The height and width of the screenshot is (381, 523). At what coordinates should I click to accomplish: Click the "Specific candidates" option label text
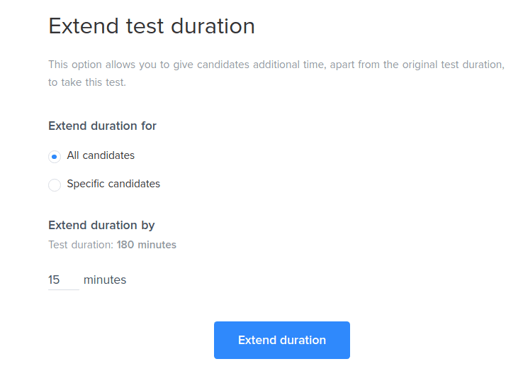tap(113, 184)
